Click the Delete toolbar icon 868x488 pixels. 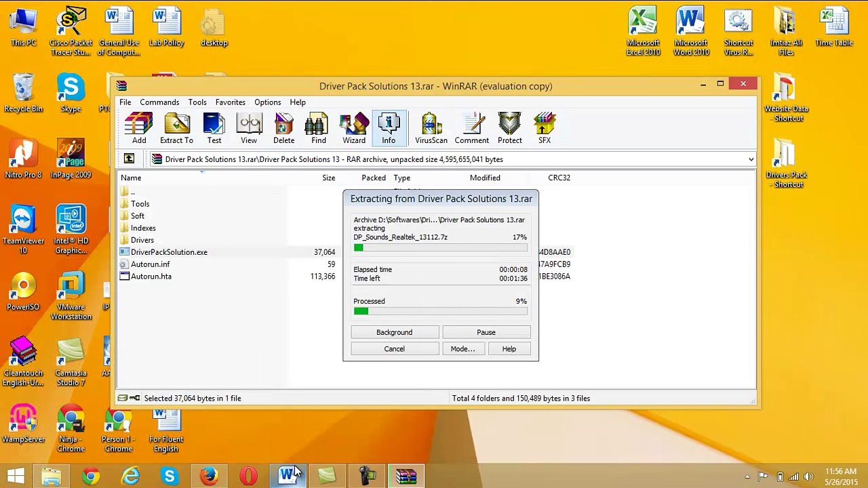[283, 129]
